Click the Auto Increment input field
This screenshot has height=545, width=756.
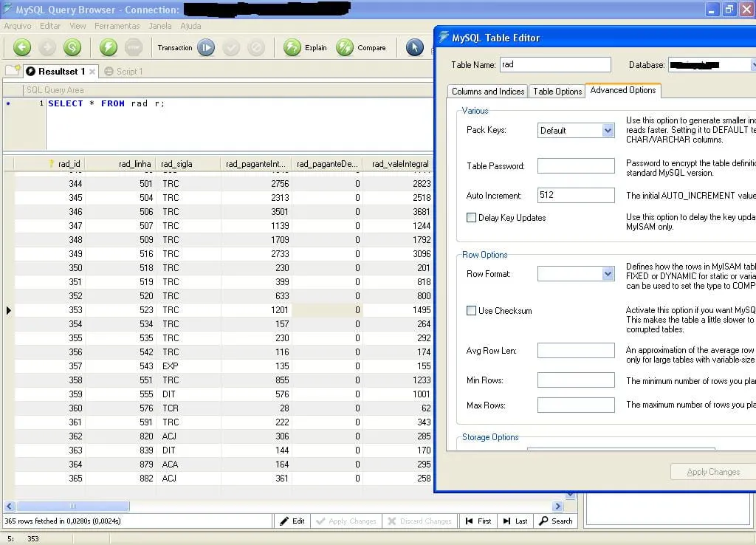[576, 196]
